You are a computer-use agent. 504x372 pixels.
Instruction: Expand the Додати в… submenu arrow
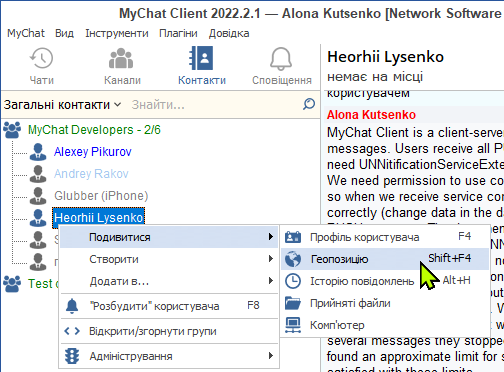pyautogui.click(x=271, y=281)
